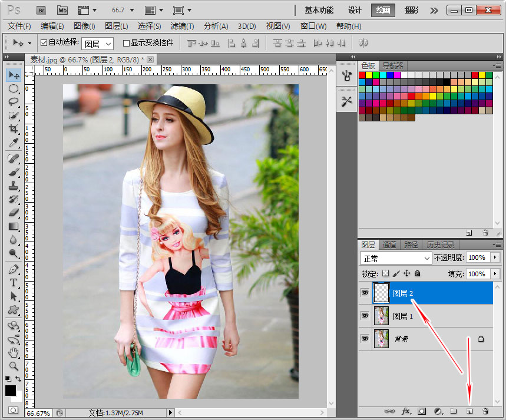The image size is (506, 420).
Task: Select the Zoom tool
Action: pos(14,366)
